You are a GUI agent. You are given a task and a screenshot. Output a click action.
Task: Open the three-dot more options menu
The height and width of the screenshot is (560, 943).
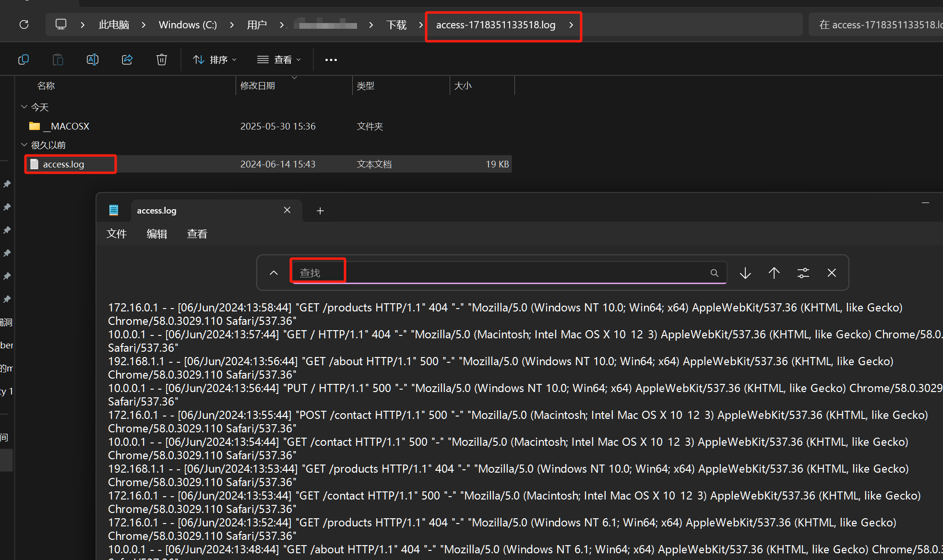[331, 60]
